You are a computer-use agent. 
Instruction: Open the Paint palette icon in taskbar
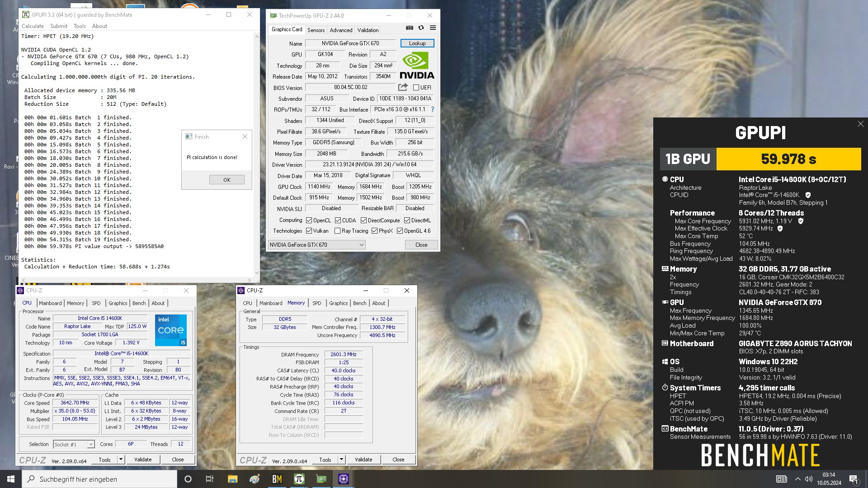(x=255, y=479)
